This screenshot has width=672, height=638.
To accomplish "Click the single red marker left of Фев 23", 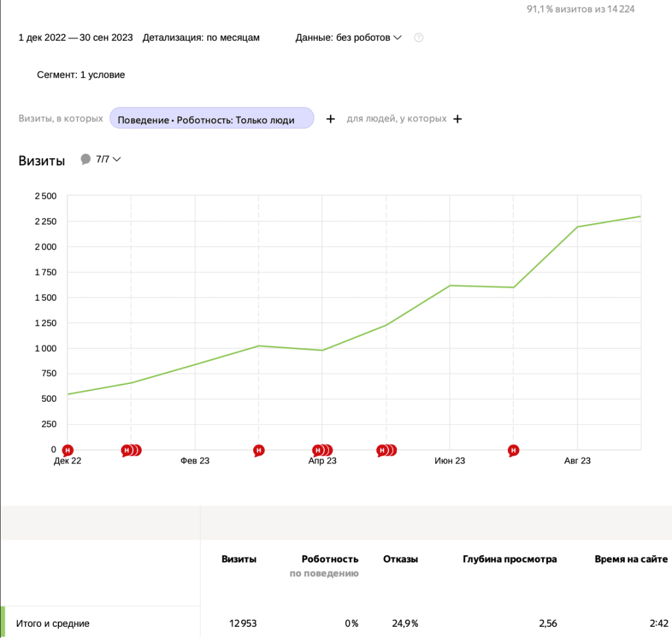I will click(x=259, y=450).
